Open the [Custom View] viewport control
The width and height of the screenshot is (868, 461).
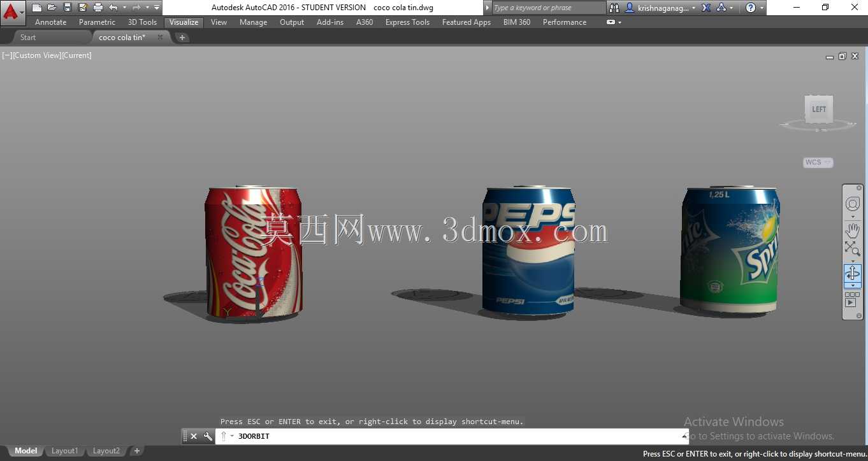click(37, 55)
